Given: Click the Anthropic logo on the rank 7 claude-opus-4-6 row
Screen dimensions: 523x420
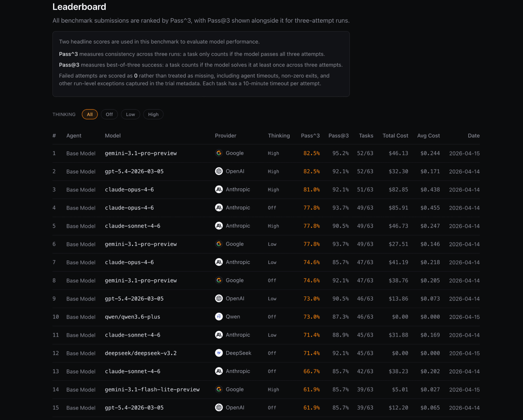Looking at the screenshot, I should [219, 262].
